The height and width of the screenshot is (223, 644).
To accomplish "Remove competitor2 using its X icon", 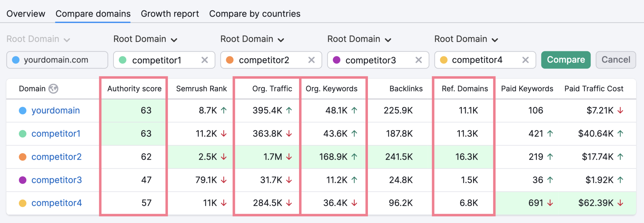I will pyautogui.click(x=311, y=60).
